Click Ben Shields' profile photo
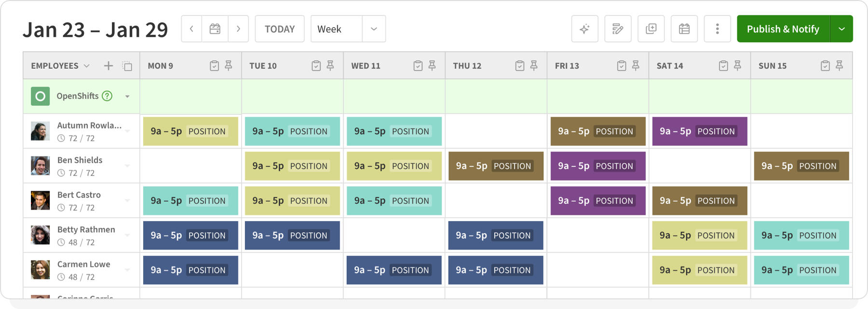 tap(41, 166)
